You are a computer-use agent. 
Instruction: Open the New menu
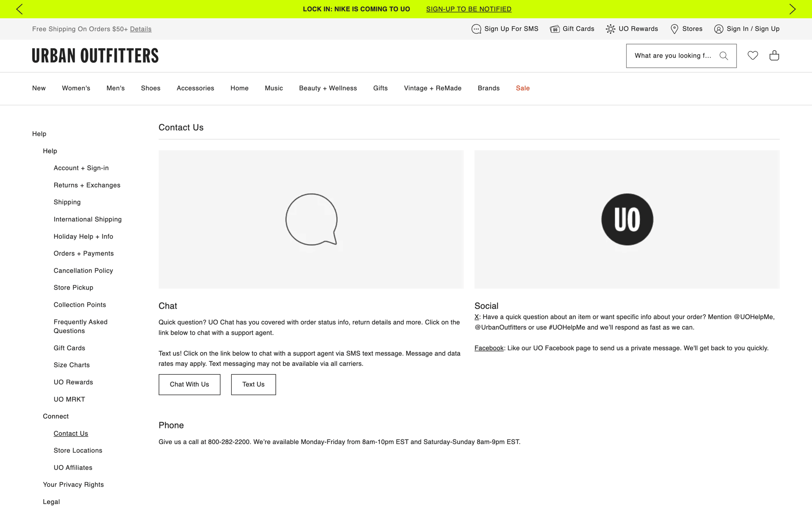click(39, 88)
